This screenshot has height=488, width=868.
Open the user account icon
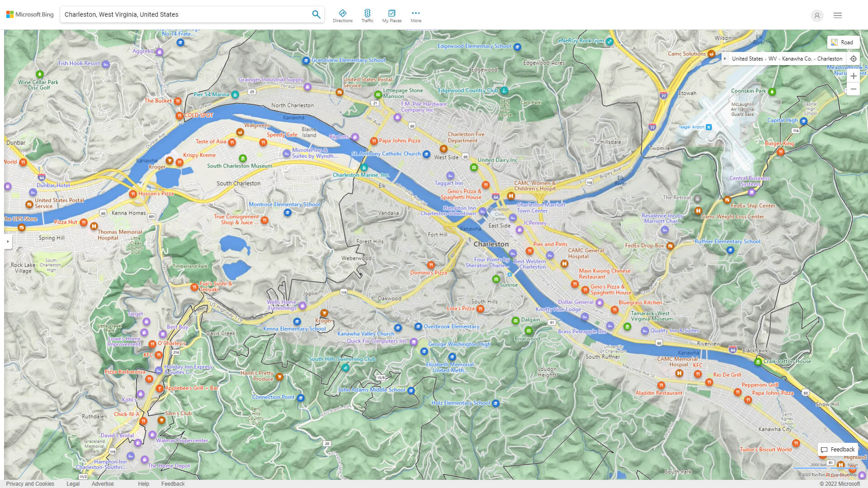click(x=816, y=15)
